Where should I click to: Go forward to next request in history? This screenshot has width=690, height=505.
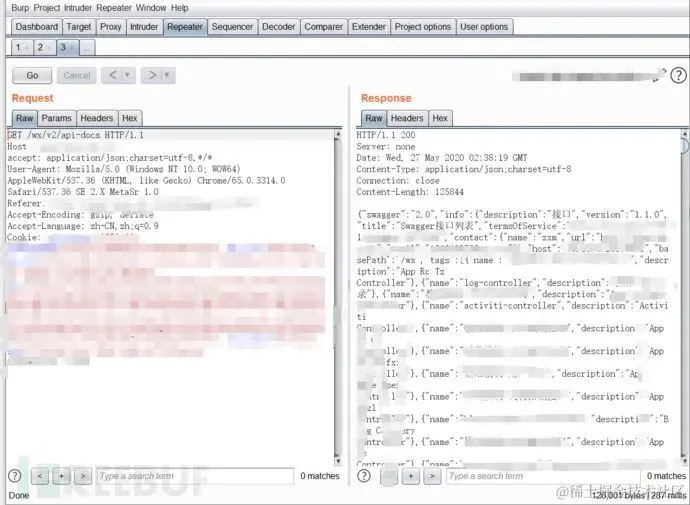[x=152, y=75]
